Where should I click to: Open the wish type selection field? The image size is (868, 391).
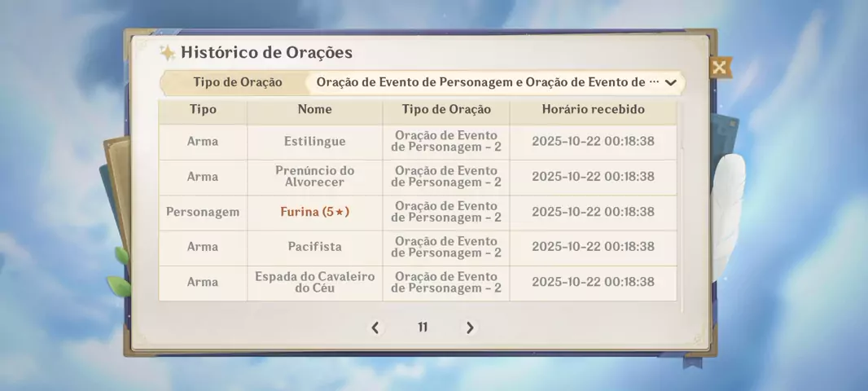[x=487, y=82]
